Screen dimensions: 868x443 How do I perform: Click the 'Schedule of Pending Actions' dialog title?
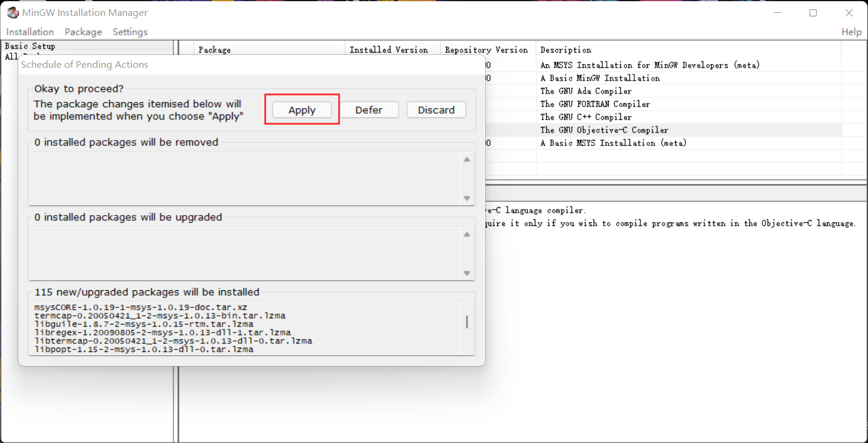coord(85,64)
